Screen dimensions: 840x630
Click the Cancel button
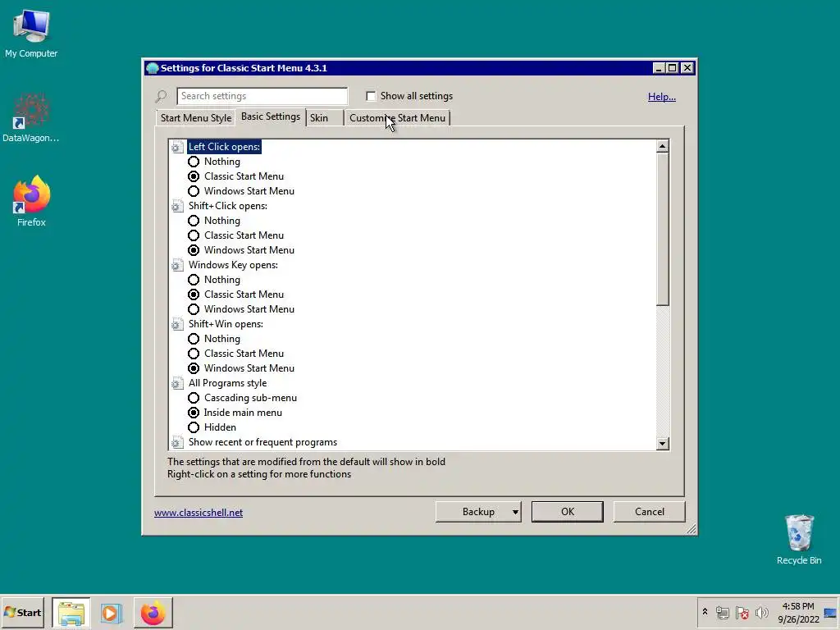pos(650,512)
